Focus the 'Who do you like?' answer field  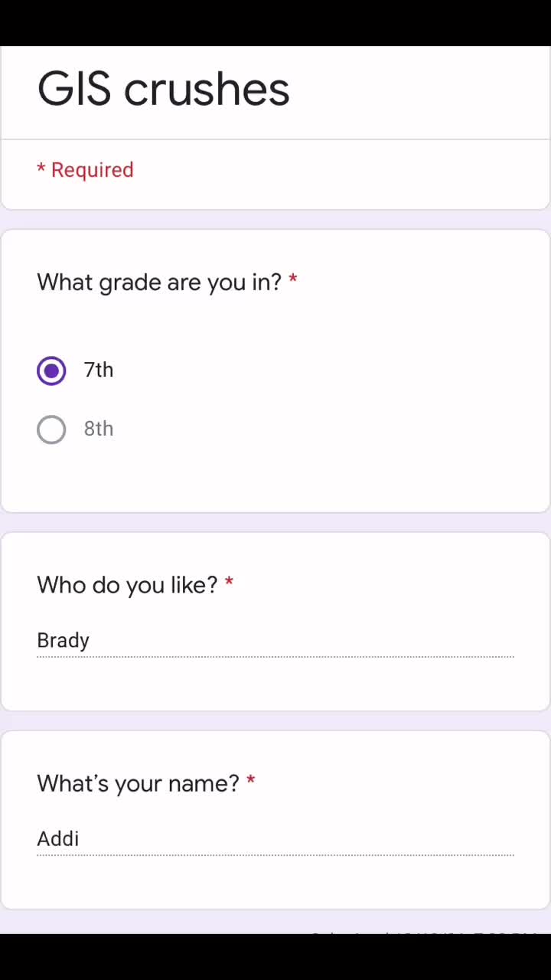[x=275, y=641]
